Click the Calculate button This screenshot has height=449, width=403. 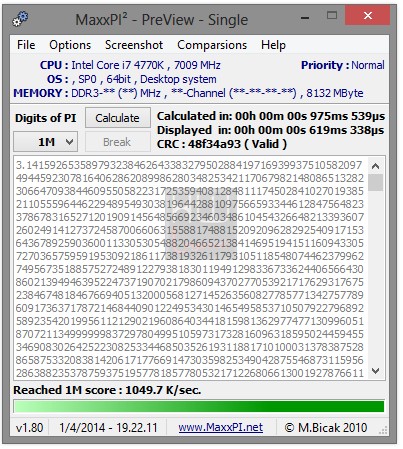[118, 118]
